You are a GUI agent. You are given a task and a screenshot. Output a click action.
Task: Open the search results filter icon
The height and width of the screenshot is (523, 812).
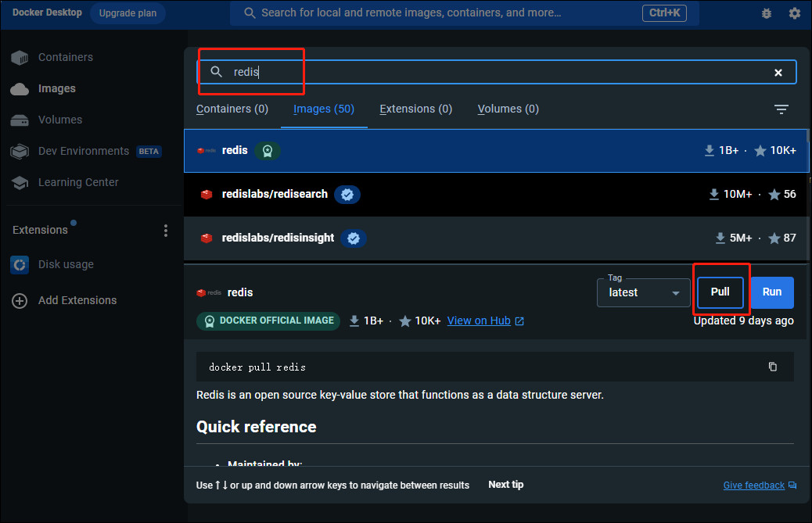click(x=781, y=109)
